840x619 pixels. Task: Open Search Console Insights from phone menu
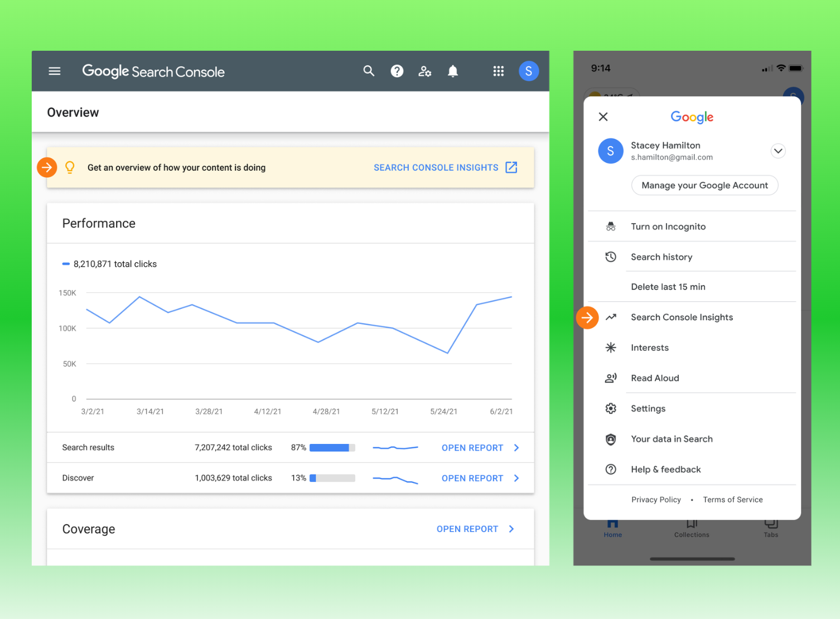692,317
